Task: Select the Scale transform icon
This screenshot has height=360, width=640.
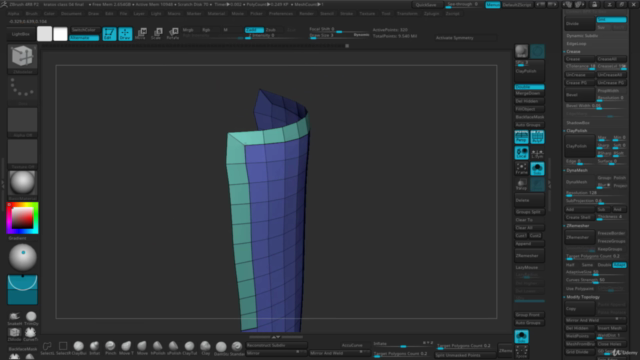Action: click(x=157, y=33)
